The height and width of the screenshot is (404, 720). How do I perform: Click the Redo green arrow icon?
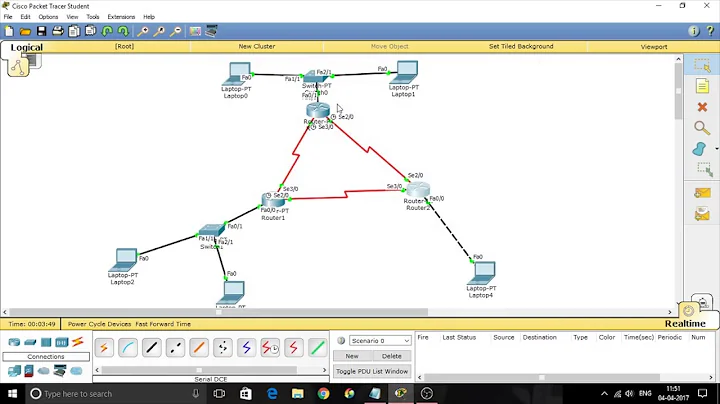click(x=123, y=31)
